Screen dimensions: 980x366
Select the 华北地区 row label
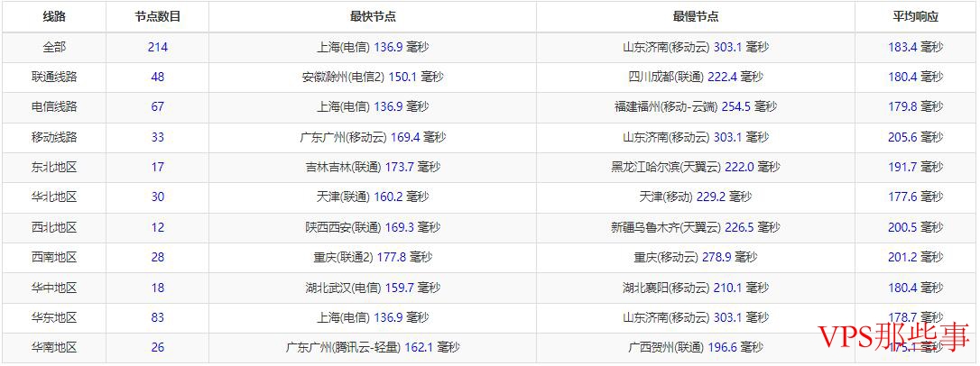[x=54, y=197]
